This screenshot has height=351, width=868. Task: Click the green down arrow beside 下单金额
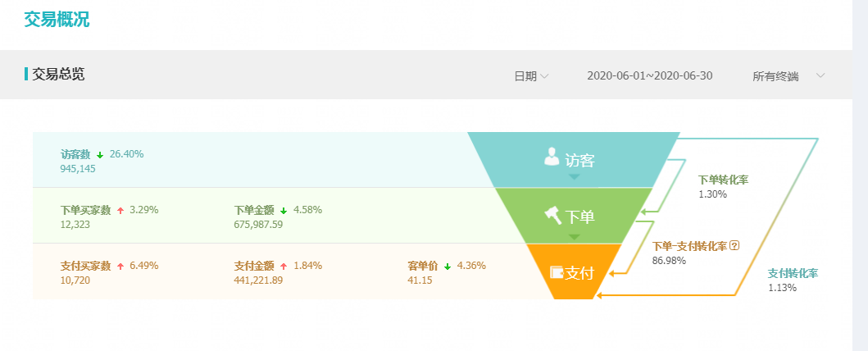pyautogui.click(x=284, y=211)
